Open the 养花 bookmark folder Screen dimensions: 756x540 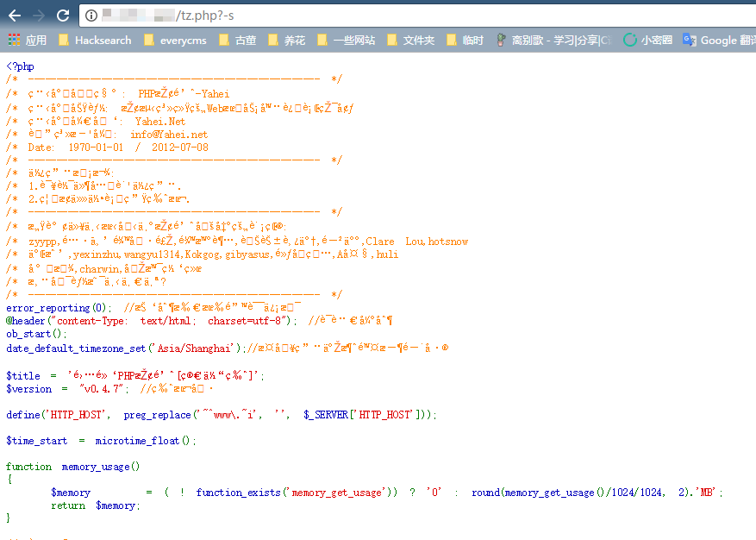click(x=287, y=40)
